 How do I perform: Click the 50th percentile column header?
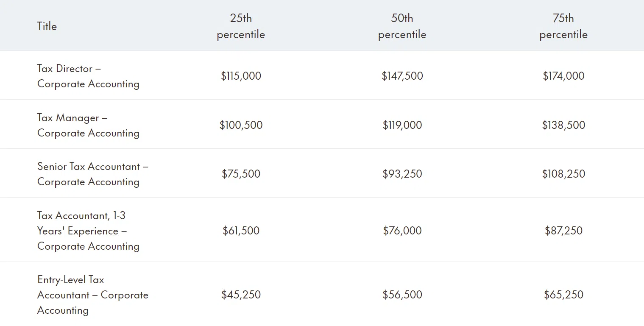(402, 26)
